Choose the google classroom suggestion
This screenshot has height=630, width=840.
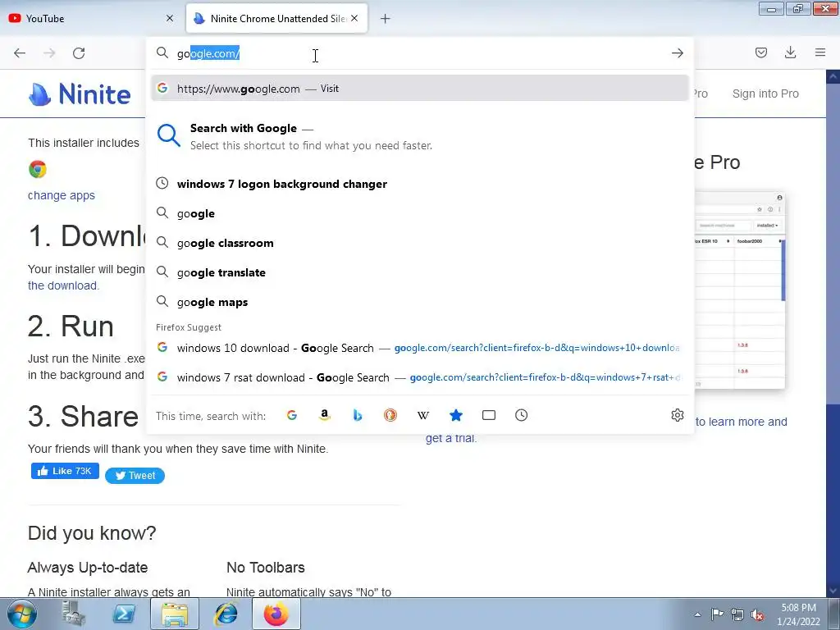419,243
